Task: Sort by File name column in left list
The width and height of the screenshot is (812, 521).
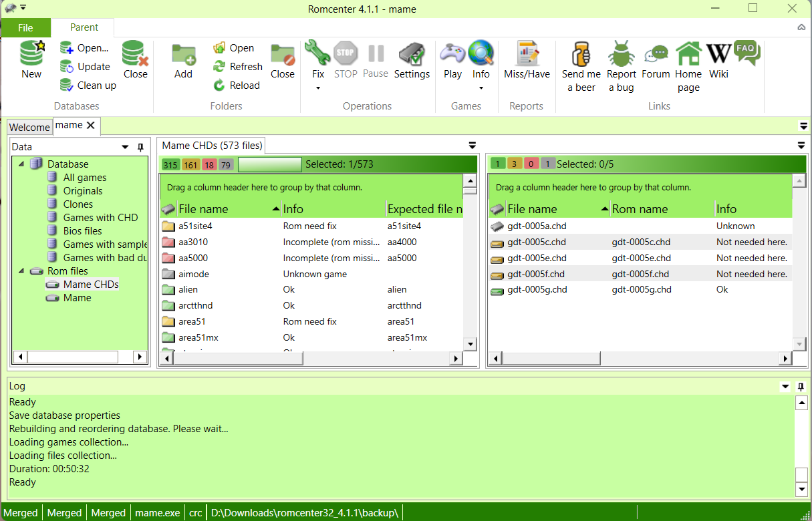Action: [x=228, y=209]
